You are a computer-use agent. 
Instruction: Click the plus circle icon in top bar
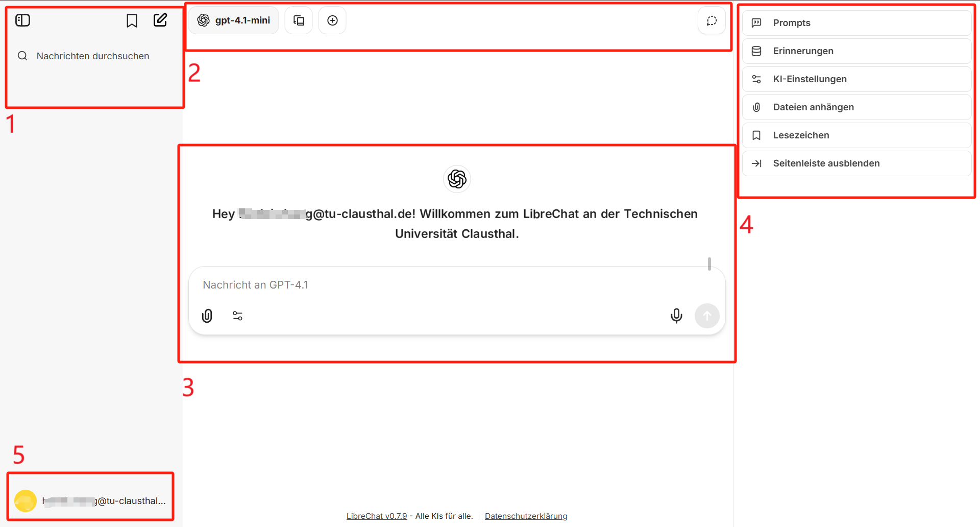point(332,20)
